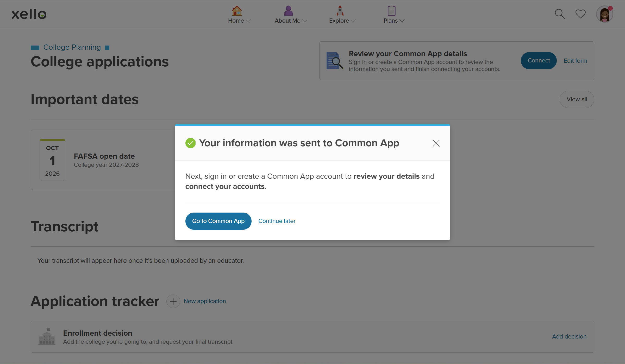Image resolution: width=625 pixels, height=364 pixels.
Task: Click Add decision link
Action: pos(569,337)
